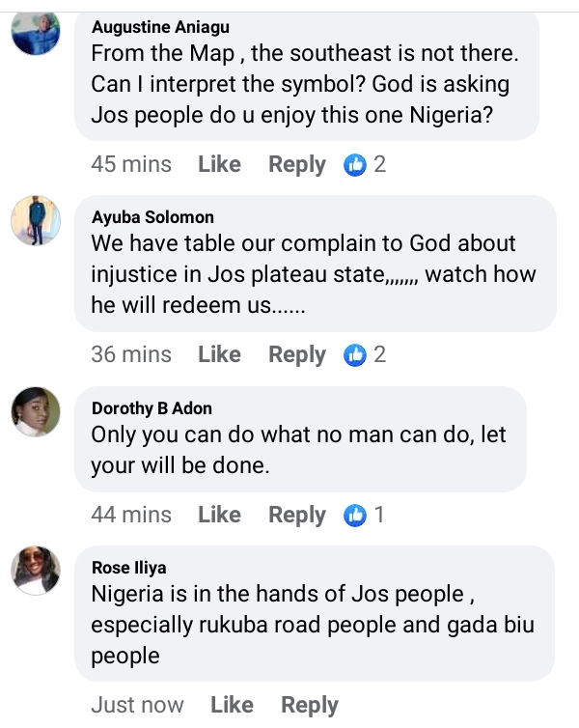Open Dorothy B Adon's profile picture
Screen dimensions: 579x728
(x=36, y=412)
